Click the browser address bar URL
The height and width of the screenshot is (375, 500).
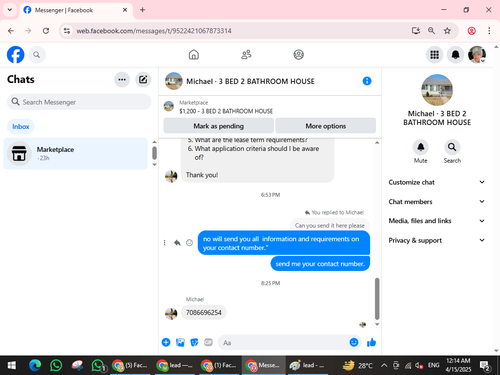pyautogui.click(x=154, y=31)
